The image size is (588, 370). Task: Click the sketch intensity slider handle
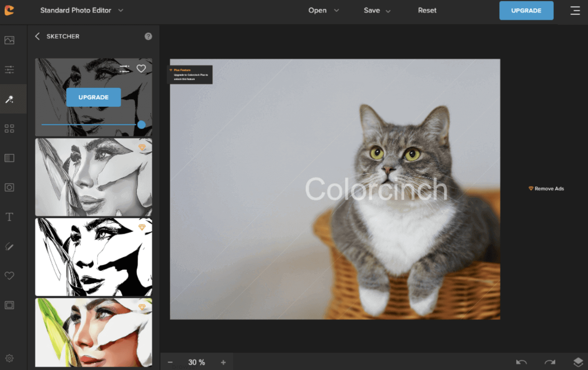pyautogui.click(x=141, y=125)
